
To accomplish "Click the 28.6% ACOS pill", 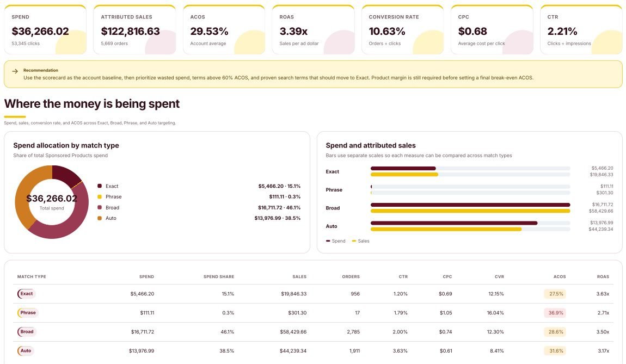I will (x=556, y=332).
